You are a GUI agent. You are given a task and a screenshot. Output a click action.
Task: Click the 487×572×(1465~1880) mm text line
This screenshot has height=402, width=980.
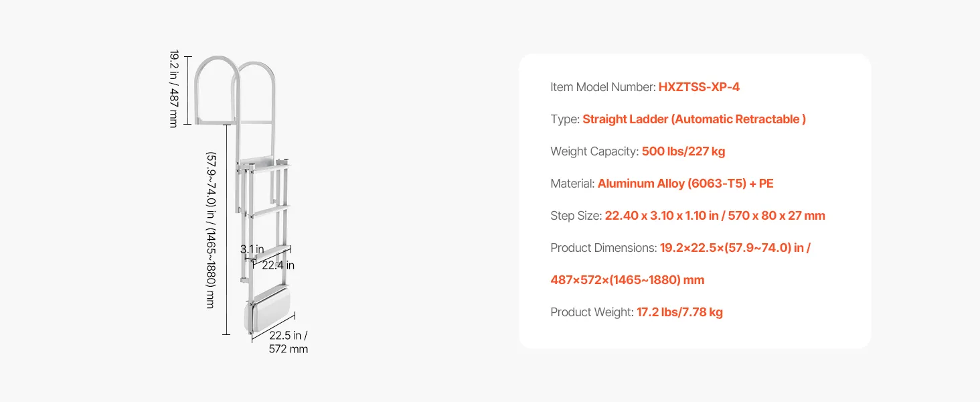coord(627,280)
